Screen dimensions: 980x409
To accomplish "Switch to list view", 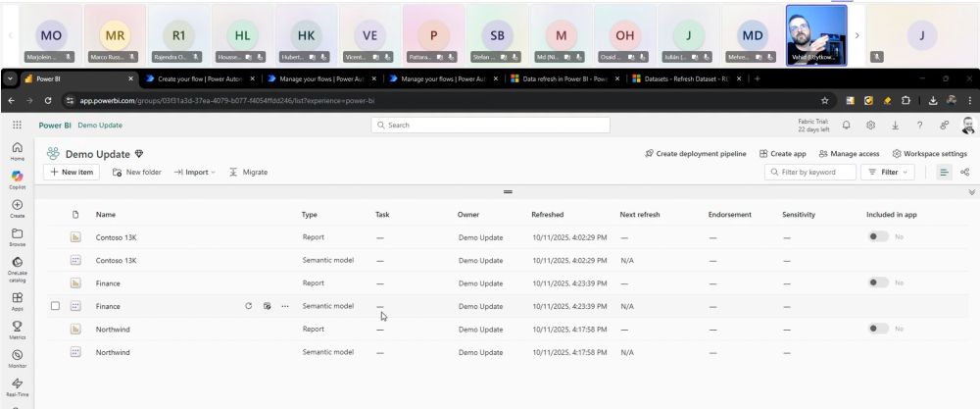I will click(944, 172).
